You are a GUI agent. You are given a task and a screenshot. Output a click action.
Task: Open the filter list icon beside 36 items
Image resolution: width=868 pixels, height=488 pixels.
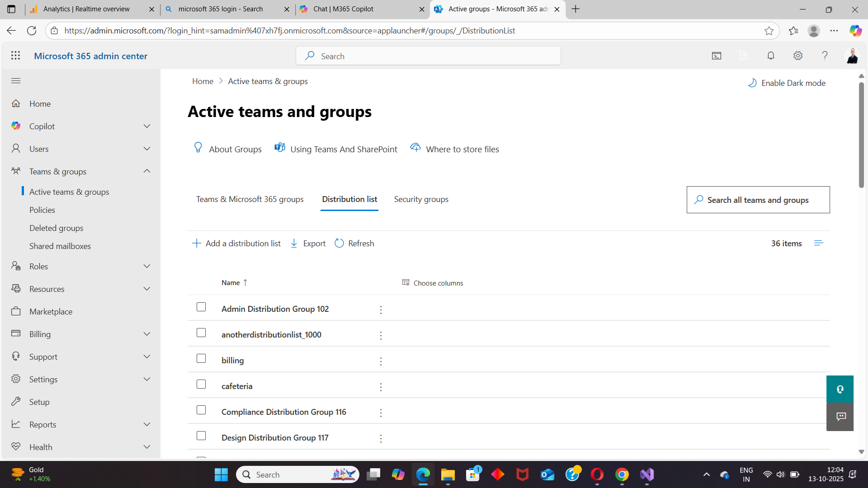[818, 243]
